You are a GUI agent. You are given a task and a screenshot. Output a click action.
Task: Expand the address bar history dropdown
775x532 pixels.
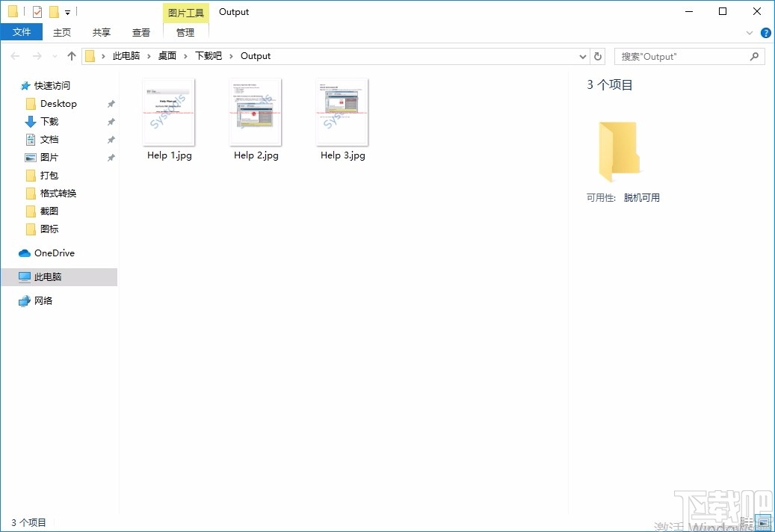pos(582,56)
